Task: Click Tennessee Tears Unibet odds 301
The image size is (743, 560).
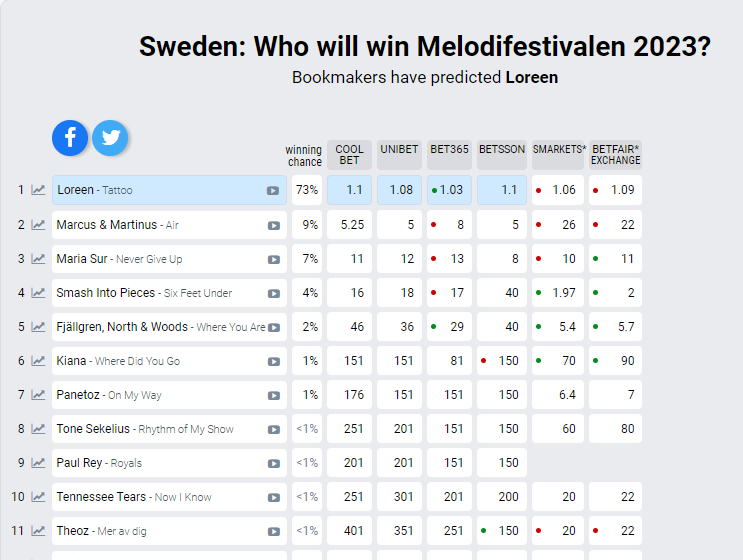Action: pyautogui.click(x=399, y=497)
